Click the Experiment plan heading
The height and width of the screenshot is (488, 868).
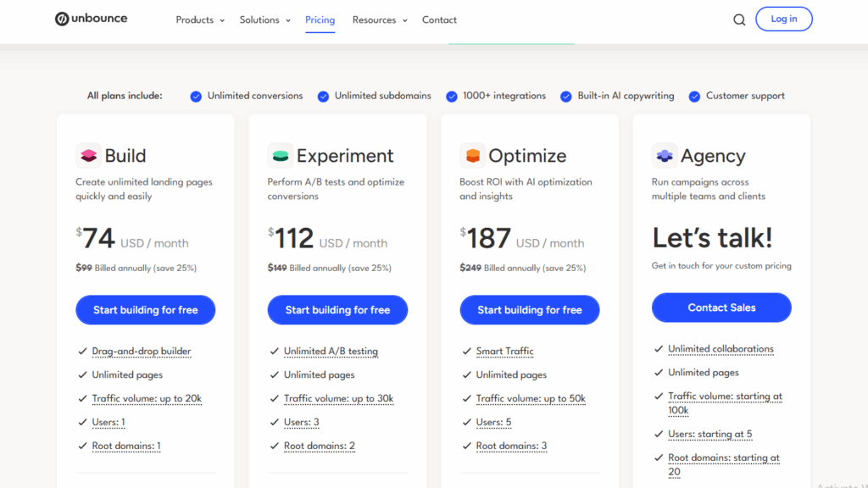click(345, 156)
